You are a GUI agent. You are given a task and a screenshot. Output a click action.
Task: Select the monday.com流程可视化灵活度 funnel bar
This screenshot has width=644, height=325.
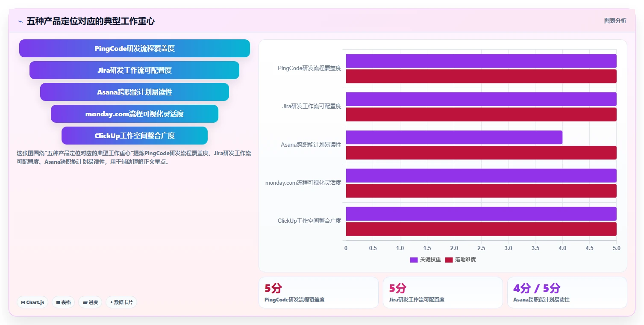[135, 114]
